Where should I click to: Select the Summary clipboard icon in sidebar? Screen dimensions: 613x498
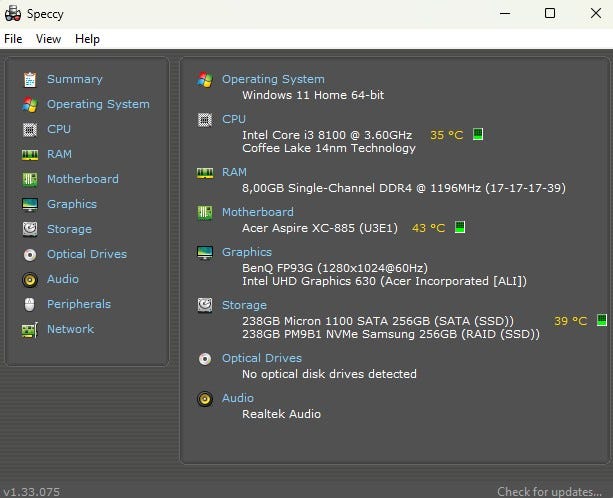tap(30, 80)
